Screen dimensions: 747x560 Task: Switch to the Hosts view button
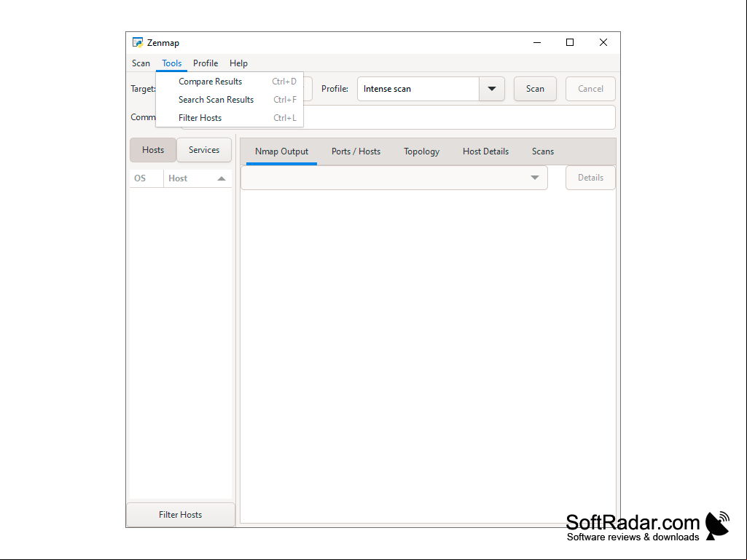(153, 150)
